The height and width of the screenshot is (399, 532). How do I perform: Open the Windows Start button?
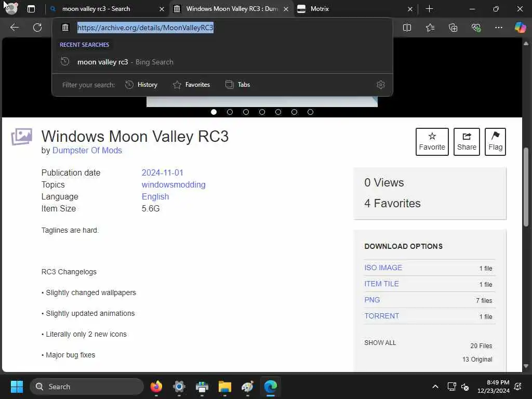(17, 387)
